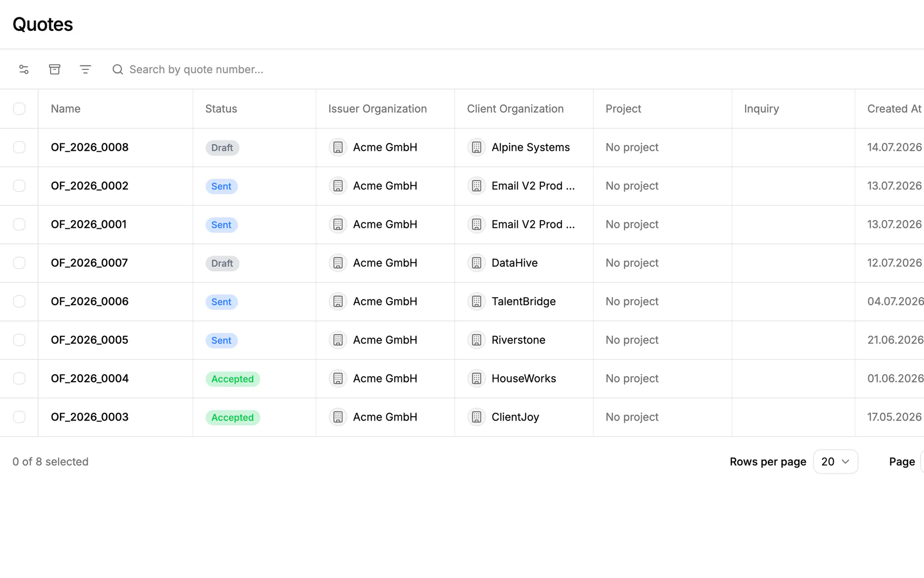Click the Accepted badge of OF_2026_0004

coord(232,379)
